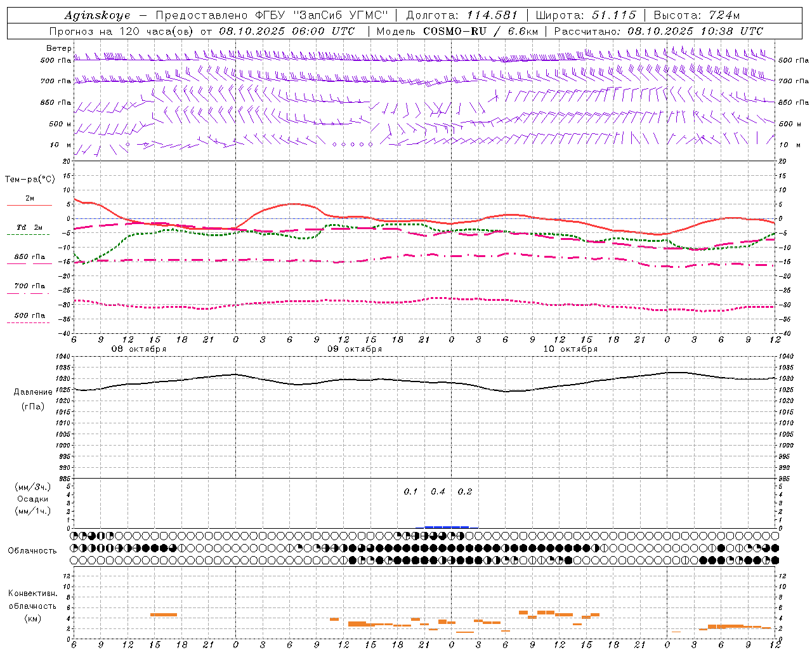Click the "(мм/1ч.)" precipitation unit label
The height and width of the screenshot is (650, 812).
tap(33, 511)
